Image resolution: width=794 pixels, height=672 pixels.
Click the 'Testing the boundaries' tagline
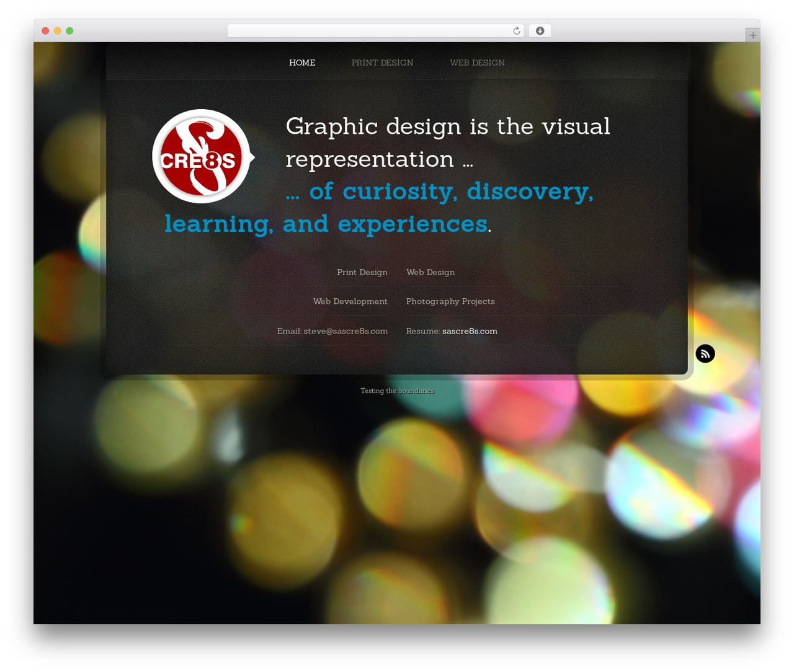(x=398, y=391)
